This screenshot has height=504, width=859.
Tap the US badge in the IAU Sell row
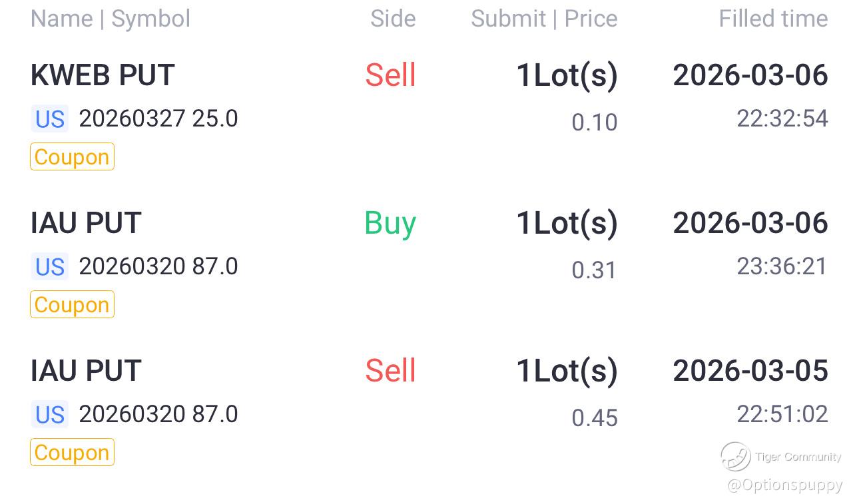click(x=50, y=415)
